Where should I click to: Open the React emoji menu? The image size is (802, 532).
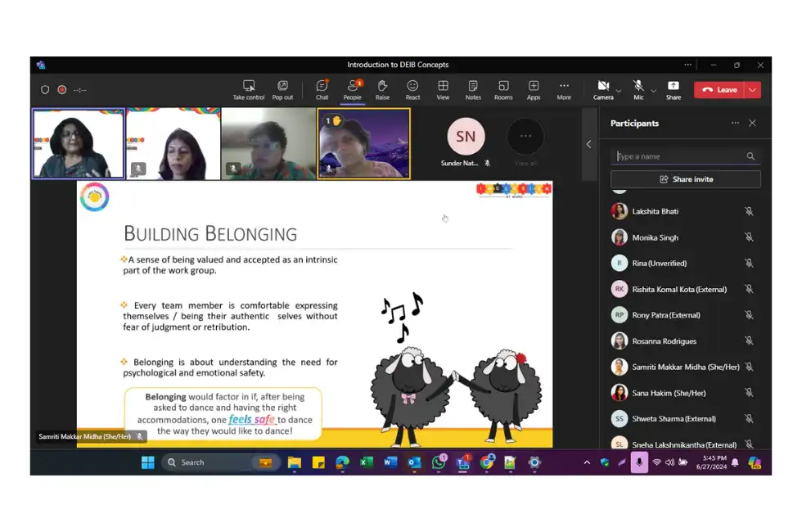pyautogui.click(x=412, y=88)
